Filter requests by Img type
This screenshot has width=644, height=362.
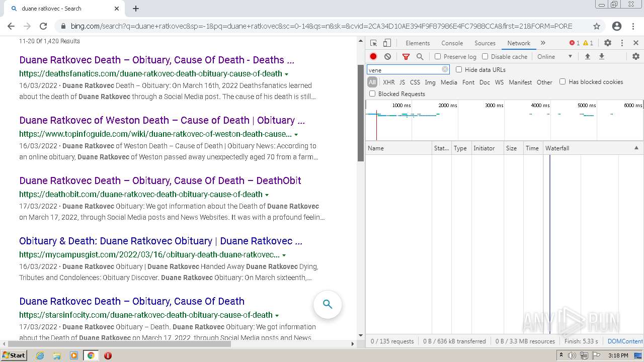tap(430, 82)
